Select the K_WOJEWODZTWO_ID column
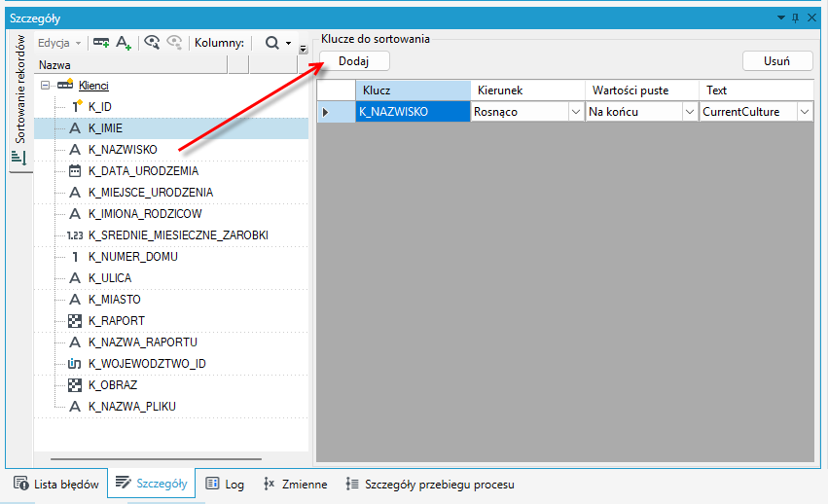 pyautogui.click(x=147, y=364)
